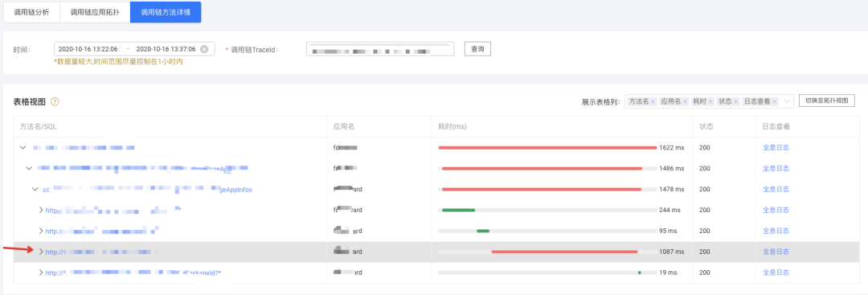Click the 方法名/SQL column header
This screenshot has height=295, width=868.
pyautogui.click(x=39, y=127)
